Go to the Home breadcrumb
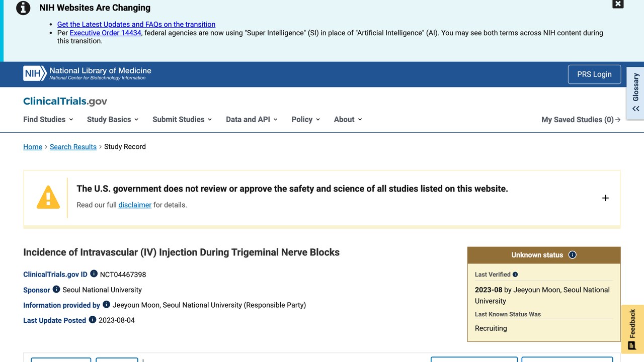 [x=33, y=147]
